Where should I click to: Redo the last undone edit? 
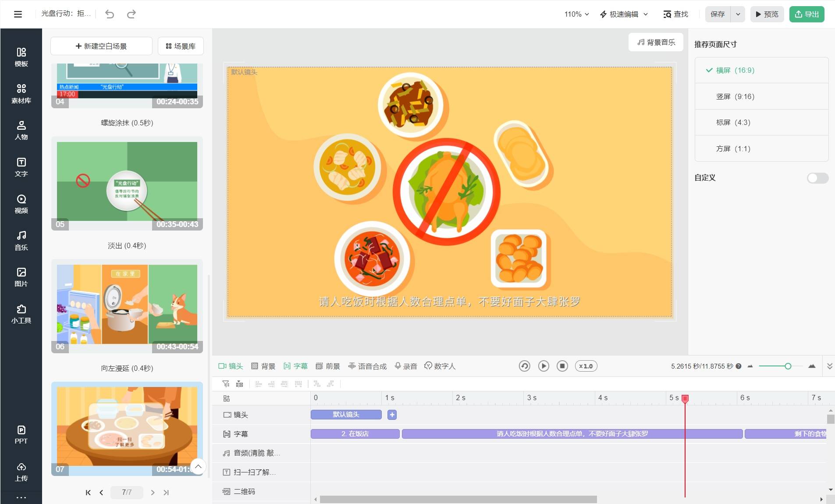[x=131, y=14]
